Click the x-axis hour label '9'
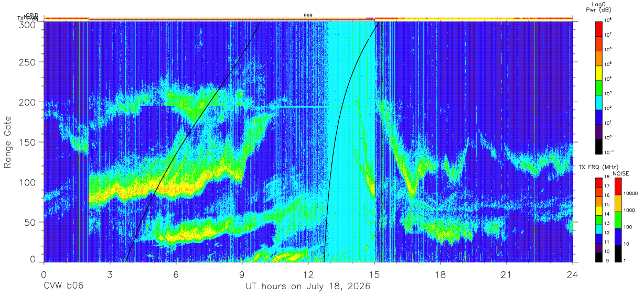 coord(242,274)
